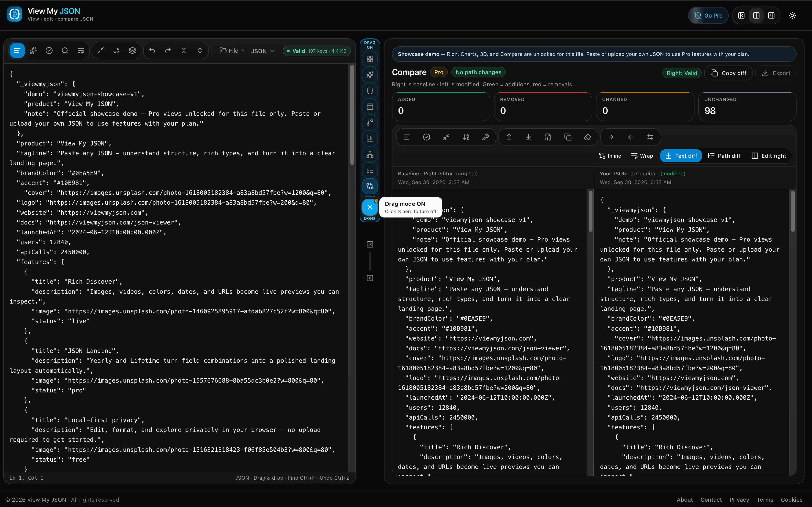Click the Go Pro button
The height and width of the screenshot is (507, 812).
tap(708, 15)
